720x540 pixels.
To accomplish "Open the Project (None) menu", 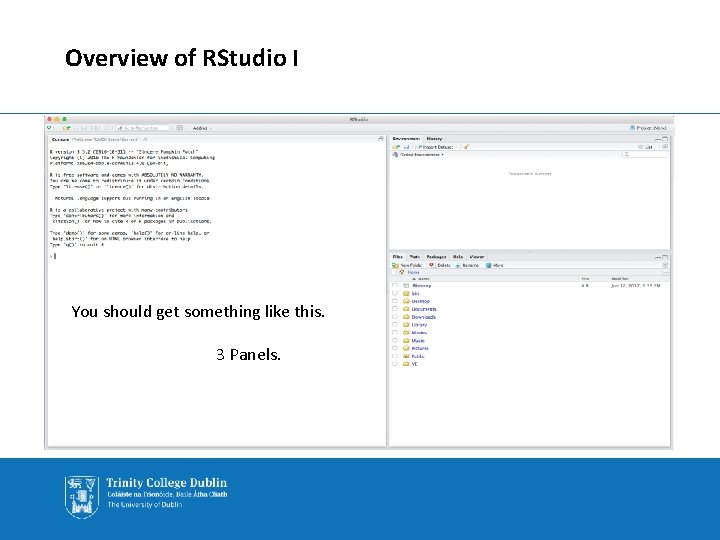I will pyautogui.click(x=648, y=128).
